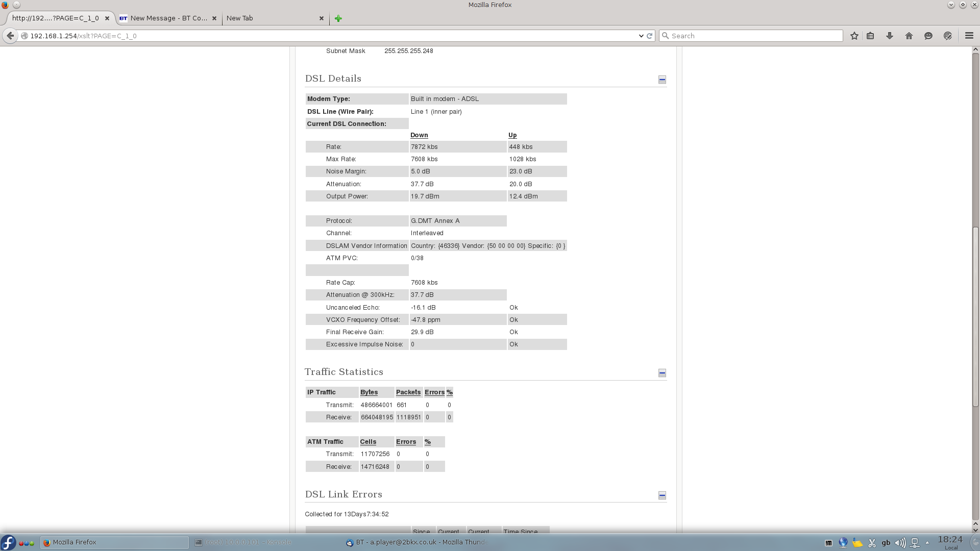Bookmark this page with the star icon
The height and width of the screenshot is (551, 980).
(854, 36)
